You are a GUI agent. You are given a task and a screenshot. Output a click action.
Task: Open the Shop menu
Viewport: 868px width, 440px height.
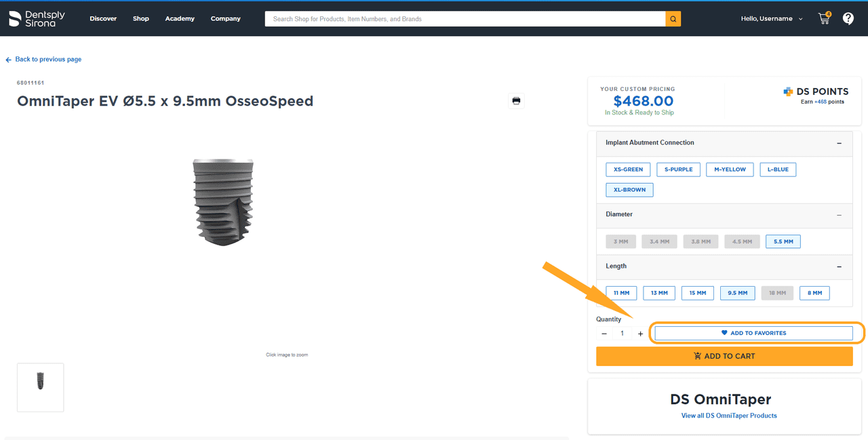(140, 19)
